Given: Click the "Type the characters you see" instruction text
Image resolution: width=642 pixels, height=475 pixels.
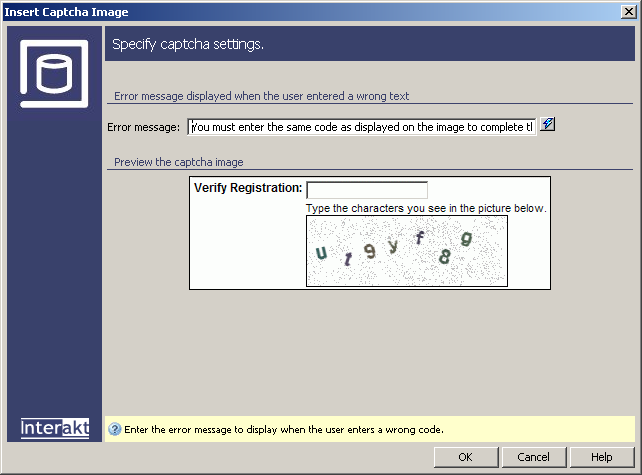Looking at the screenshot, I should pos(426,208).
